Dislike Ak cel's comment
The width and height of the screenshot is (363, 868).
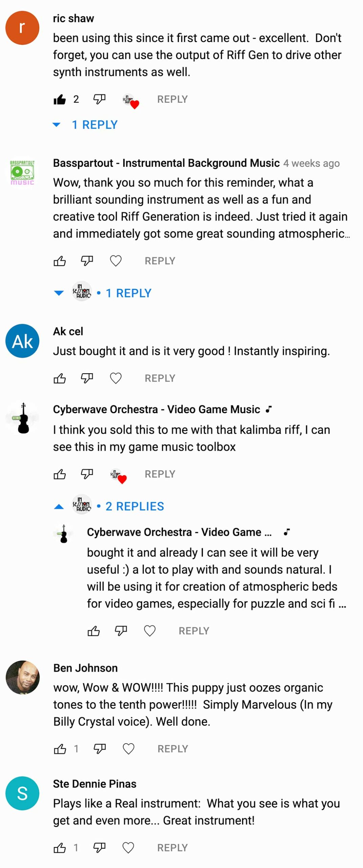87,378
